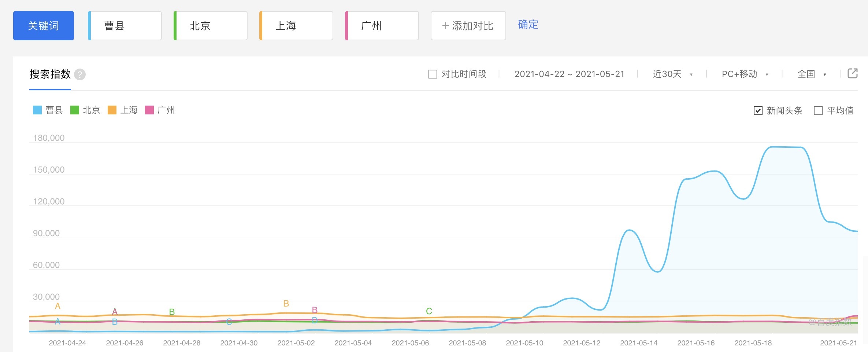
Task: Toggle the 曹县 blue legend swatch
Action: tap(37, 110)
